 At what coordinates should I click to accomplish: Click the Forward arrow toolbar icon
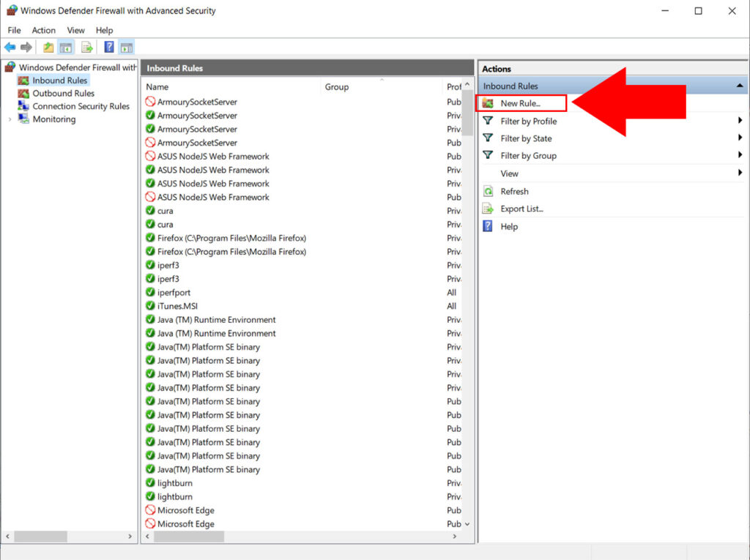click(x=26, y=47)
